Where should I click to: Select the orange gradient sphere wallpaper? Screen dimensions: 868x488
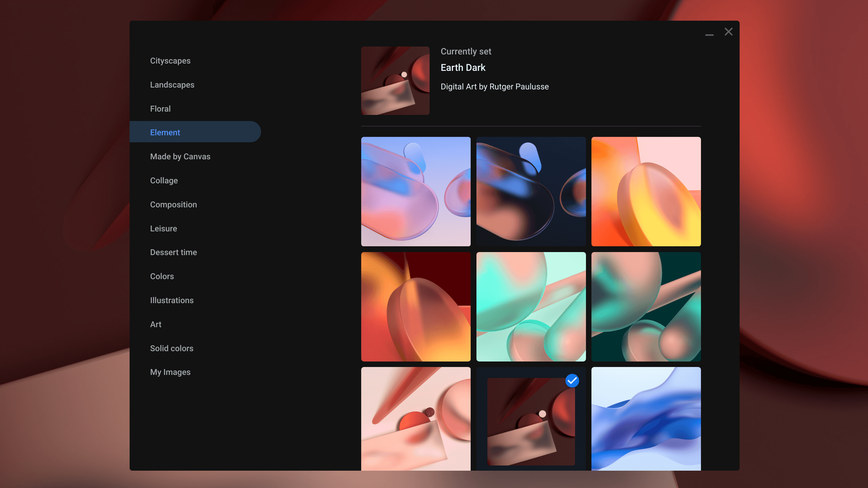[646, 191]
